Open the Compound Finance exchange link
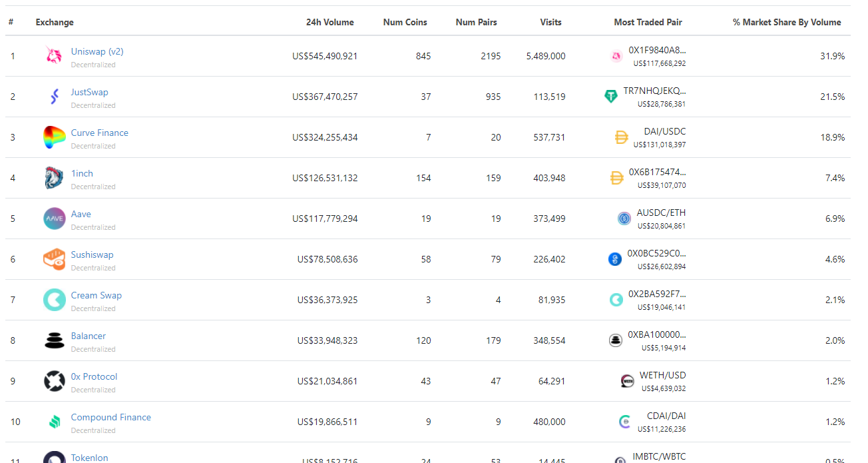Image resolution: width=868 pixels, height=463 pixels. pos(111,417)
